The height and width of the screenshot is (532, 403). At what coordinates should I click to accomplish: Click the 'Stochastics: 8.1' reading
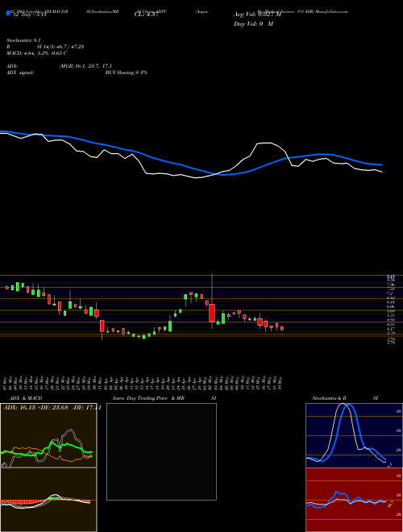(23, 40)
